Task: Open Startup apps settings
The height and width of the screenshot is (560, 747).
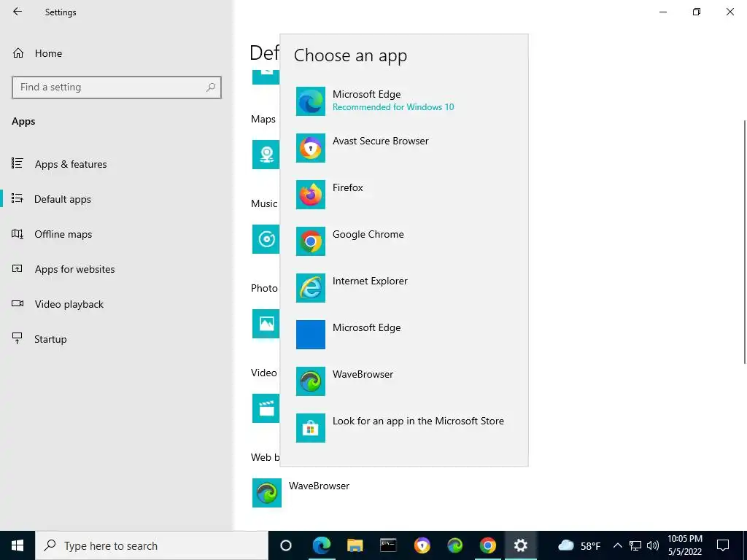Action: (39, 339)
